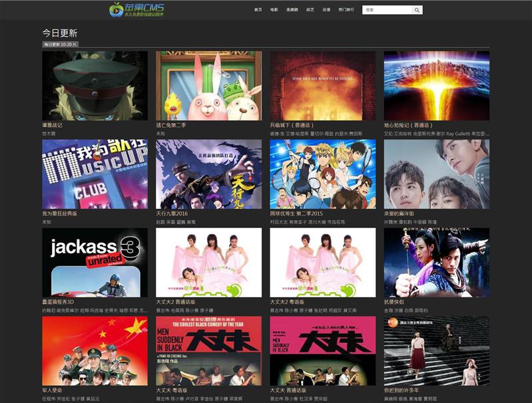Open the 电影 navigation item
The width and height of the screenshot is (532, 403).
tap(274, 10)
